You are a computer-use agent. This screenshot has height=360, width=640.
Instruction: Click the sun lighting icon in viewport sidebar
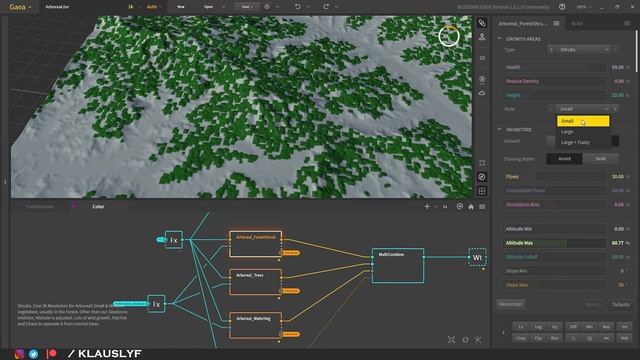click(x=482, y=79)
